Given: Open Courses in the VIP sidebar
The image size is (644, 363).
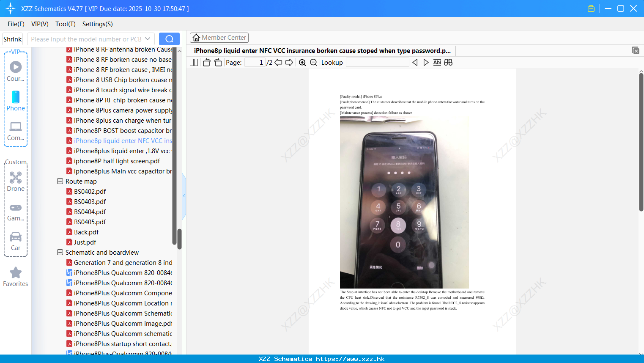Looking at the screenshot, I should (16, 71).
